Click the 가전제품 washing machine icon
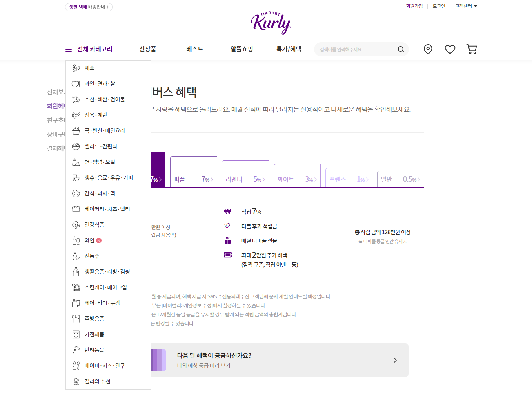The width and height of the screenshot is (532, 403). [x=76, y=334]
